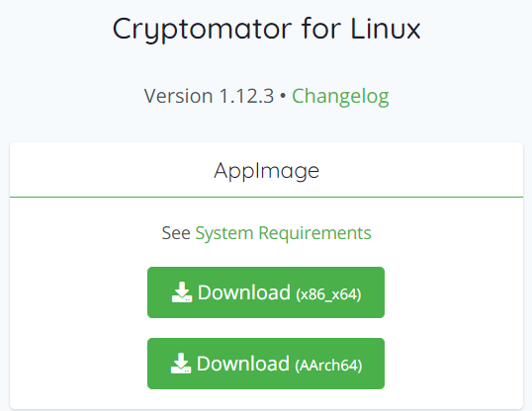
Task: Click the (x86_x64) architecture label
Action: pyautogui.click(x=328, y=294)
